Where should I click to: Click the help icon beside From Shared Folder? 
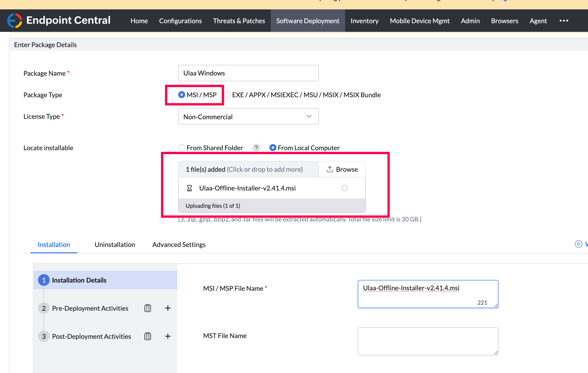pyautogui.click(x=256, y=148)
